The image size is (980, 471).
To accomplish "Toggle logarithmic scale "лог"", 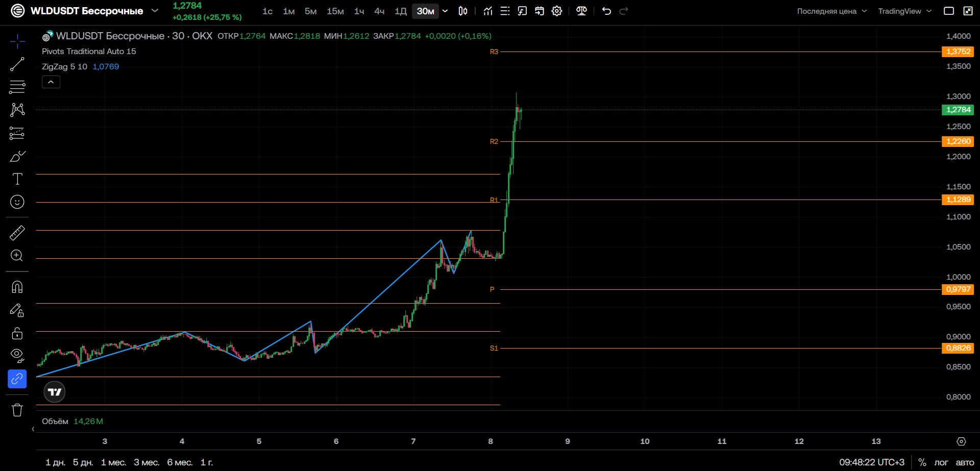I will pos(941,462).
